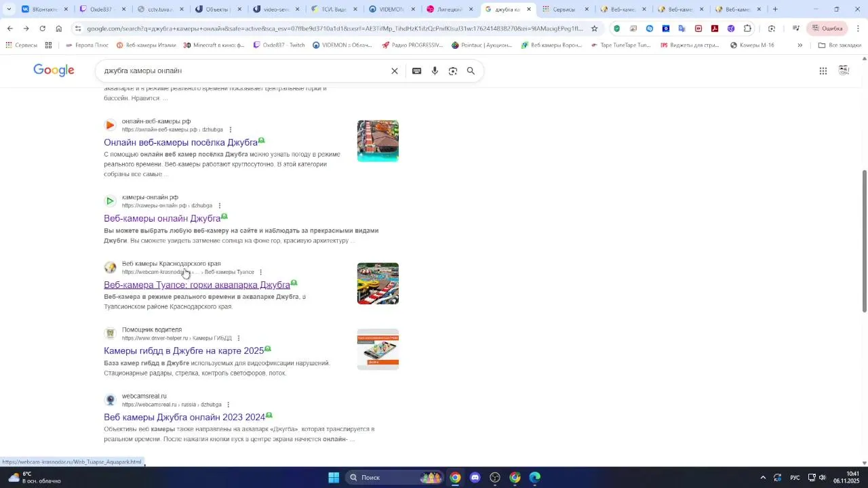
Task: Click the browser address bar URL
Action: coord(334,28)
